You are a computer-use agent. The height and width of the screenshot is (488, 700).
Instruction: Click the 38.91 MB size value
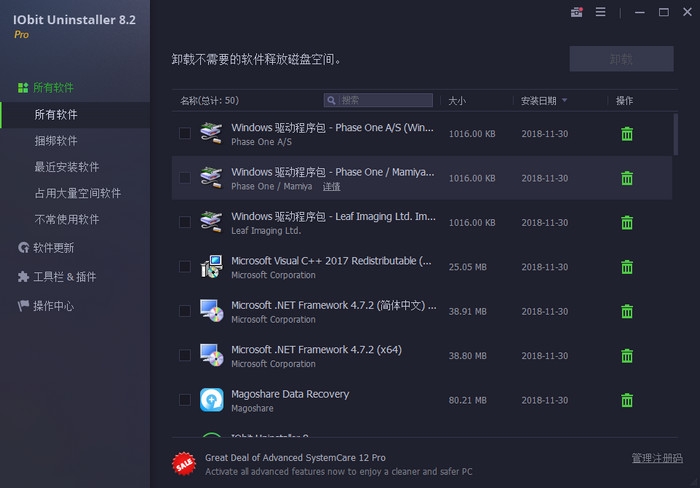point(467,312)
